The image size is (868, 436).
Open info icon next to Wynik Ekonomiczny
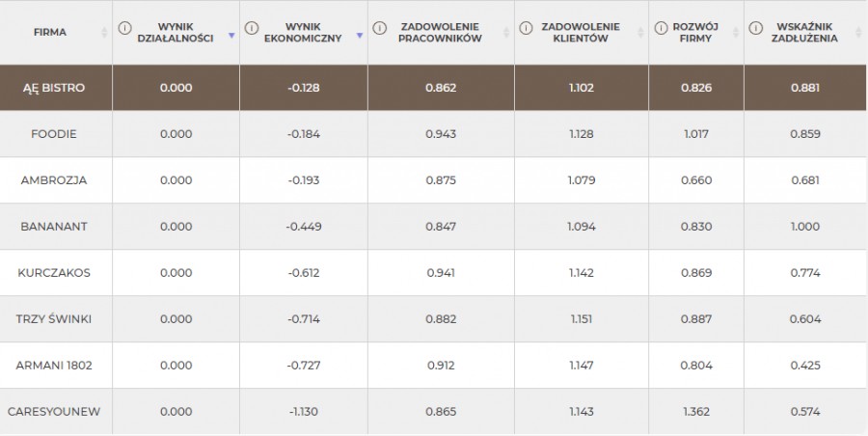click(x=252, y=28)
